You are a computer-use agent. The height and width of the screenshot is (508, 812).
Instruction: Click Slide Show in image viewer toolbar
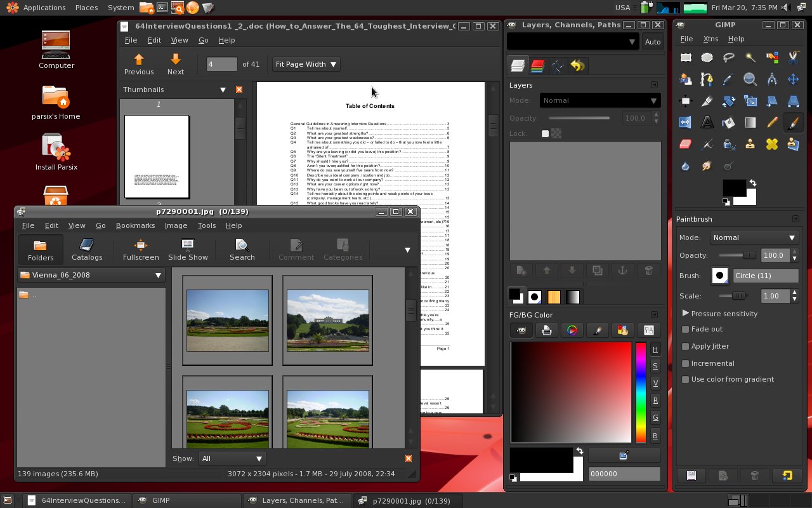pos(188,250)
